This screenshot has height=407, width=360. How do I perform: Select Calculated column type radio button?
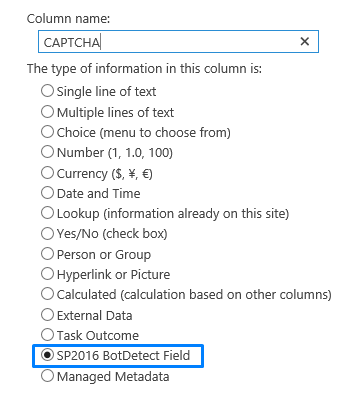click(47, 294)
